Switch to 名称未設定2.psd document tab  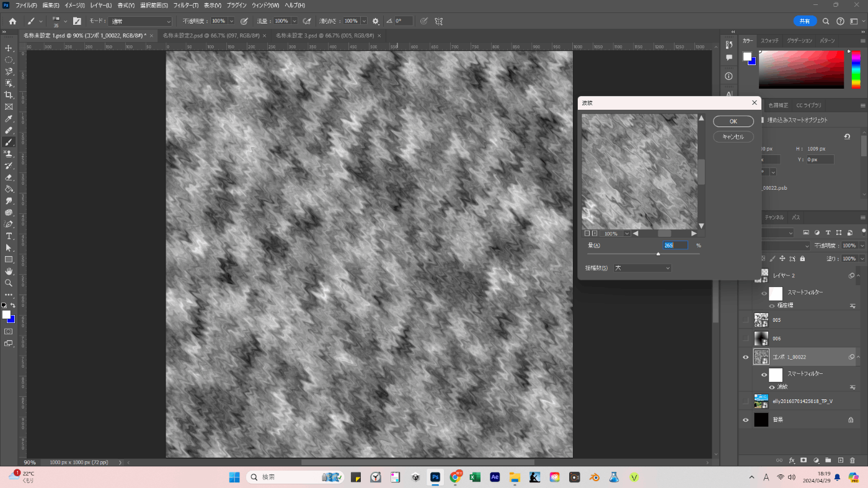tap(211, 36)
